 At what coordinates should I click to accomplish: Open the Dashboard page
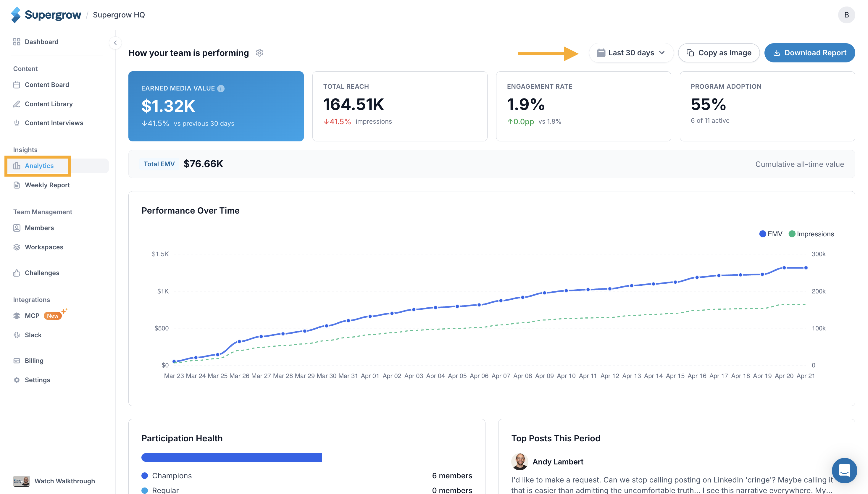pos(41,42)
